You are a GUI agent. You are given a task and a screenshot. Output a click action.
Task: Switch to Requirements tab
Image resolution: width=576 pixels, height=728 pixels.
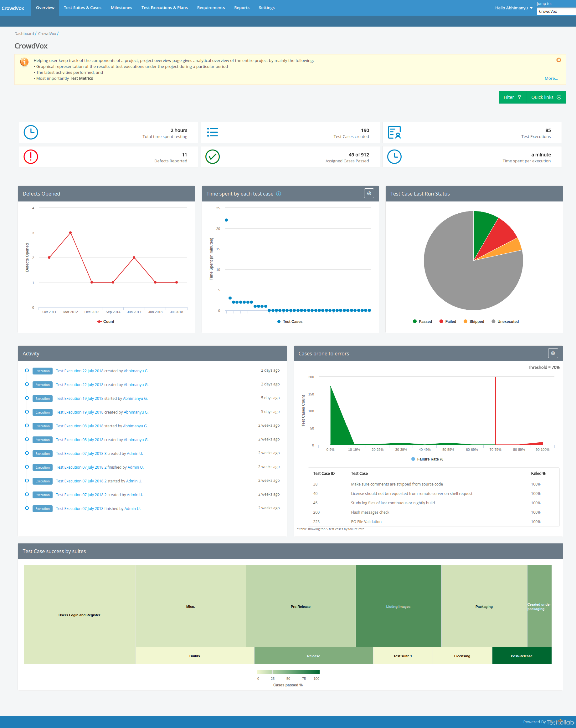click(211, 8)
